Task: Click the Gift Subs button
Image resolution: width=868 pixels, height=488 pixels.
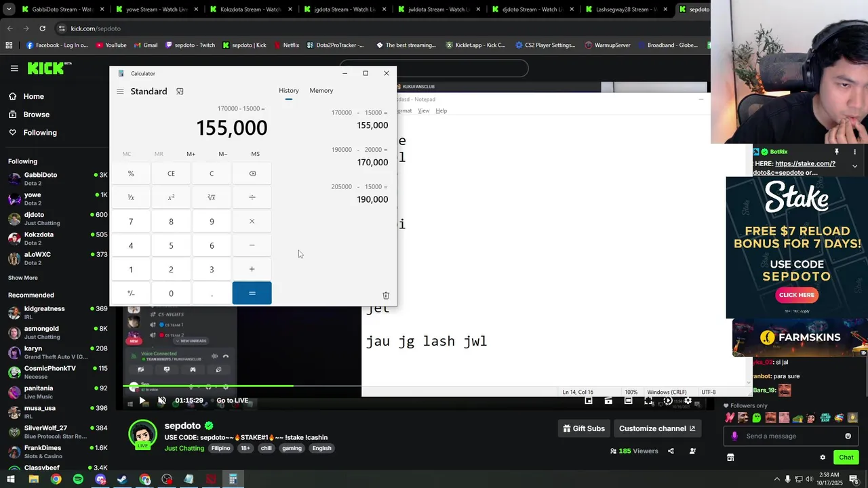Action: tap(584, 428)
